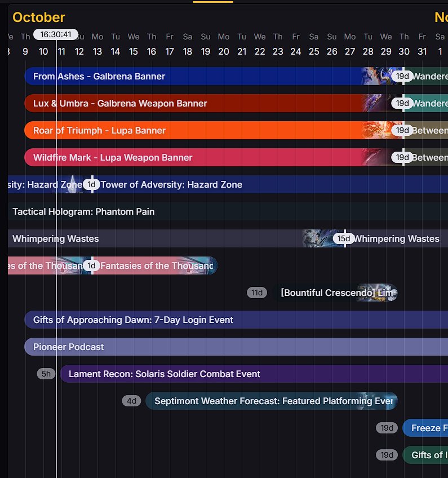Click 19d badge on Galbrena Weapon Banner row

(402, 103)
